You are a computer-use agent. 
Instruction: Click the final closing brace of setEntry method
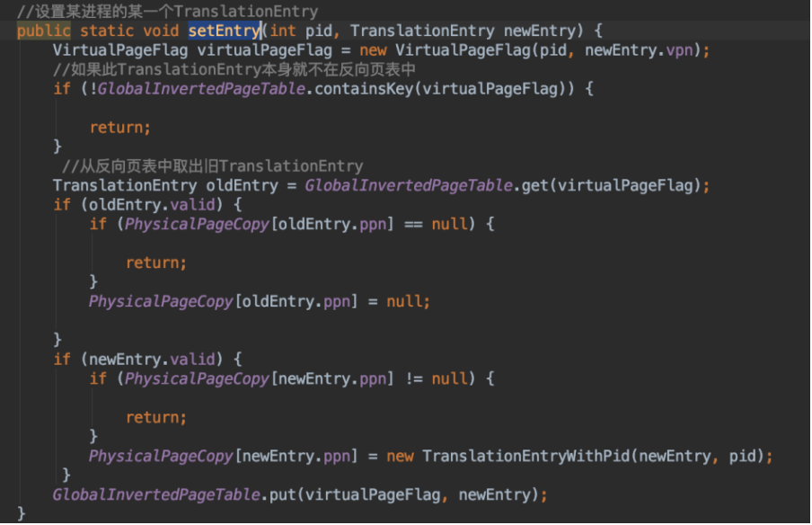(x=22, y=513)
